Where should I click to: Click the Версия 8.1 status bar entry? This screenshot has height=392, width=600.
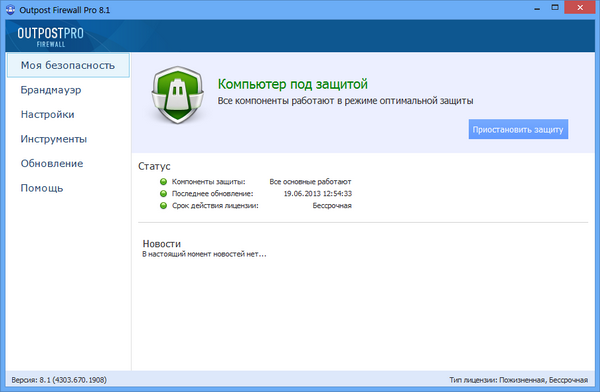(x=59, y=380)
